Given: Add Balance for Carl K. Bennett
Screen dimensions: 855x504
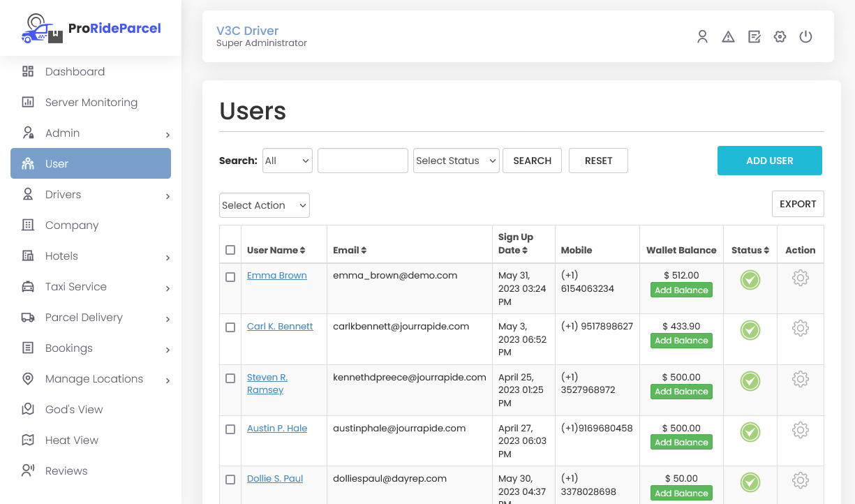Looking at the screenshot, I should 681,341.
